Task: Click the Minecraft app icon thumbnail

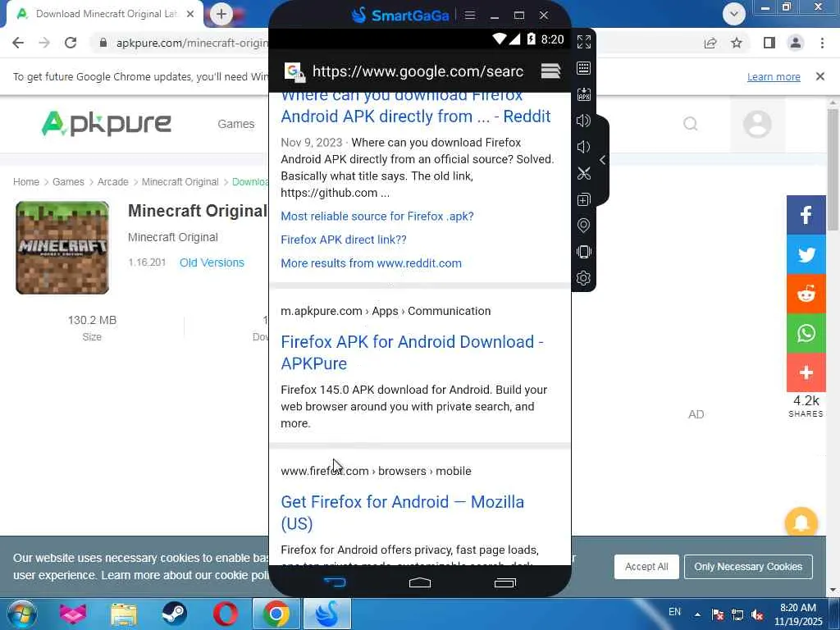Action: click(62, 248)
